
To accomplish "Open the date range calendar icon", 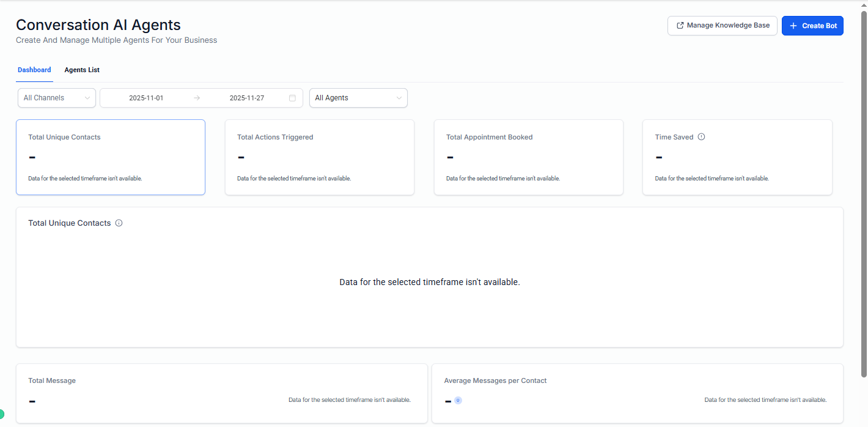I will (x=292, y=98).
